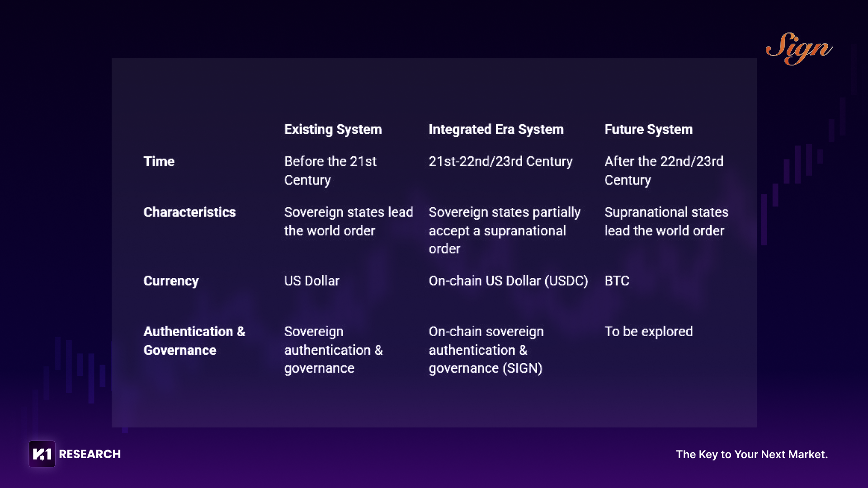868x488 pixels.
Task: Click the 'Currency' row label
Action: [171, 281]
